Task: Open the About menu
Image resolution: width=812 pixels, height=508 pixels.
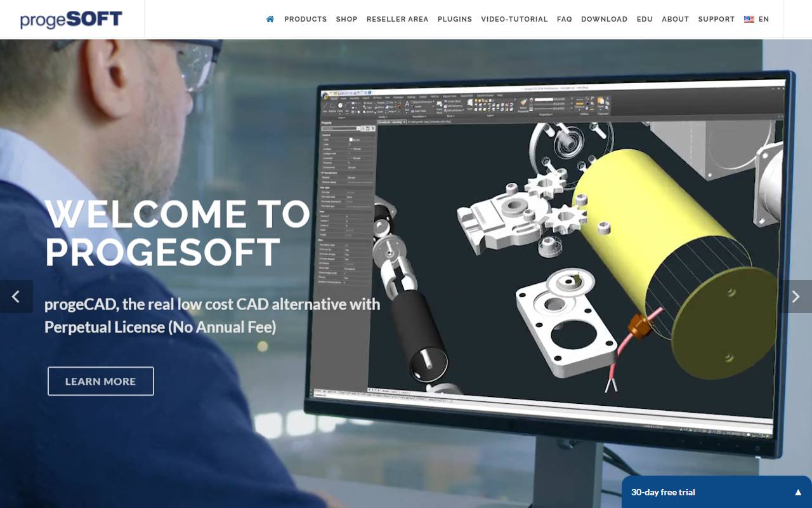Action: (676, 19)
